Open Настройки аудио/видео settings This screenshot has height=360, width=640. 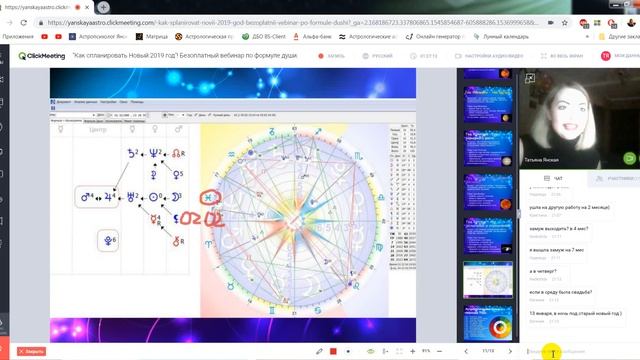[x=489, y=56]
